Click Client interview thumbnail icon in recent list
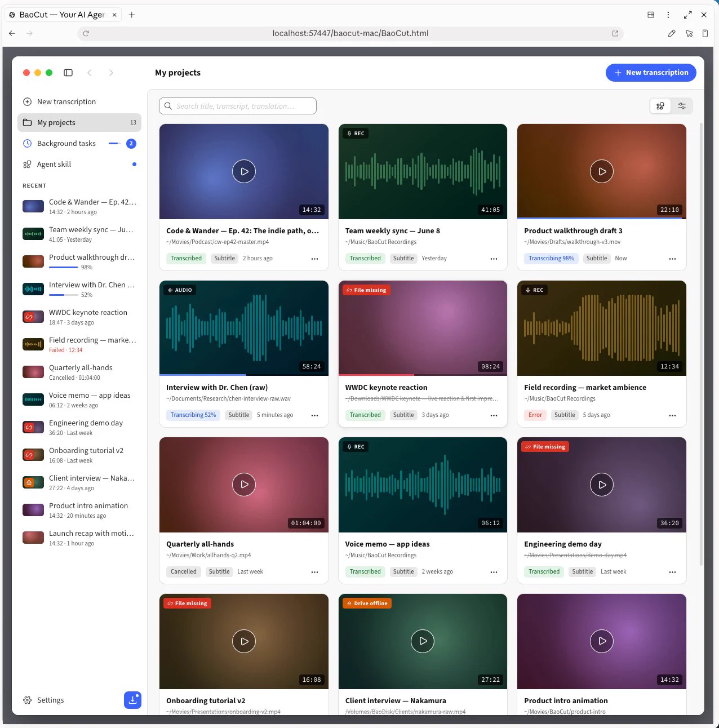This screenshot has width=719, height=728. pos(33,482)
